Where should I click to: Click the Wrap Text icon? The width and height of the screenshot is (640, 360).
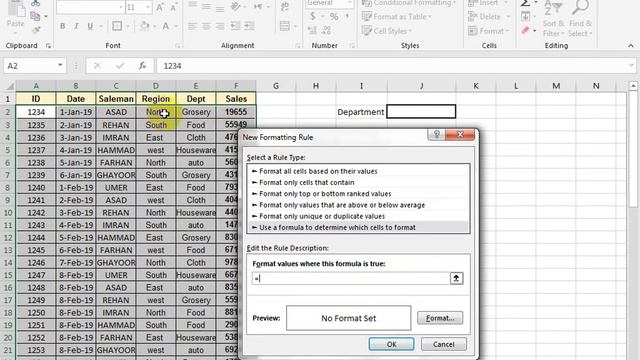coord(285,7)
